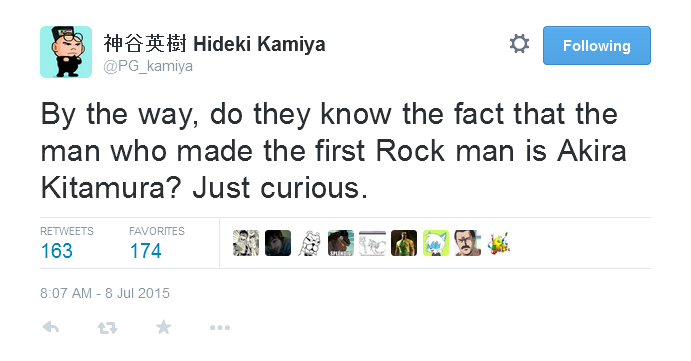The height and width of the screenshot is (361, 691).
Task: Open the more options ellipsis icon
Action: [x=220, y=328]
